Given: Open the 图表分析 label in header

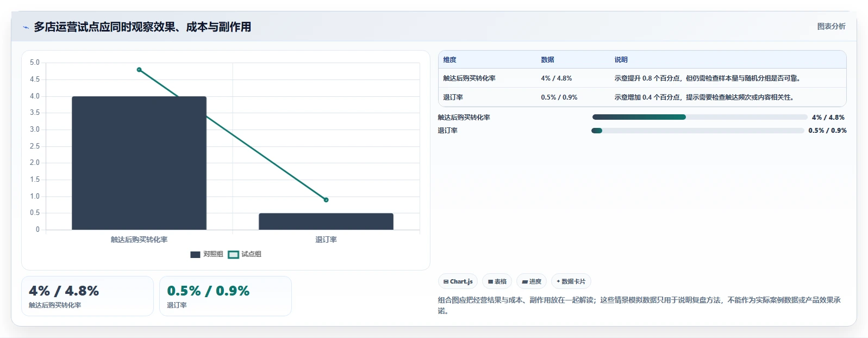Looking at the screenshot, I should [x=831, y=26].
